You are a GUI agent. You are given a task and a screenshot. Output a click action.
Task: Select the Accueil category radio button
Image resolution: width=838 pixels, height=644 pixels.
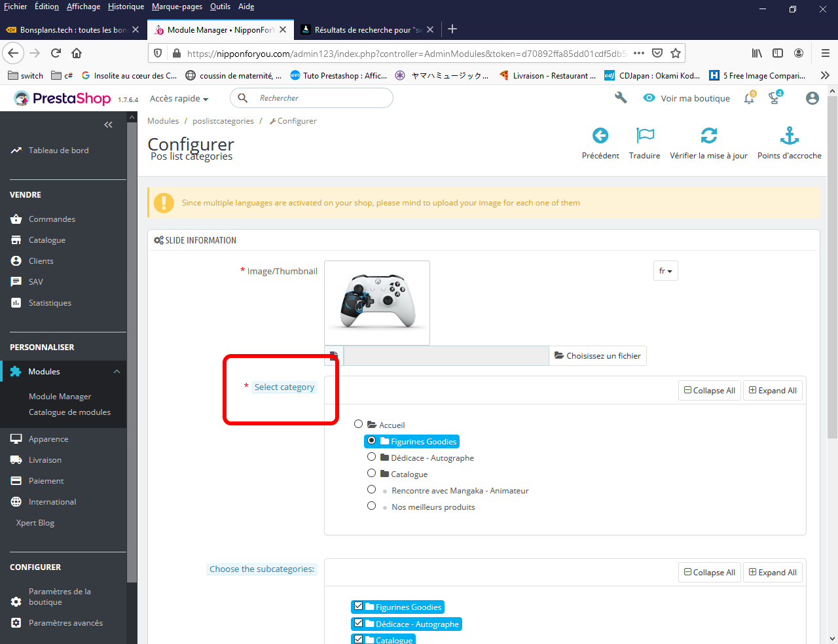tap(358, 424)
